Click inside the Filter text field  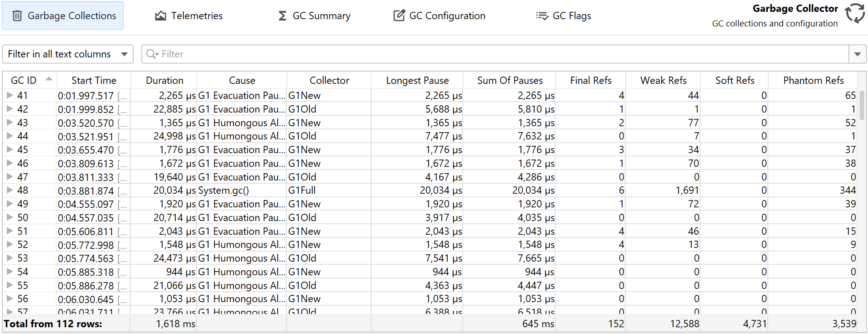(x=455, y=54)
